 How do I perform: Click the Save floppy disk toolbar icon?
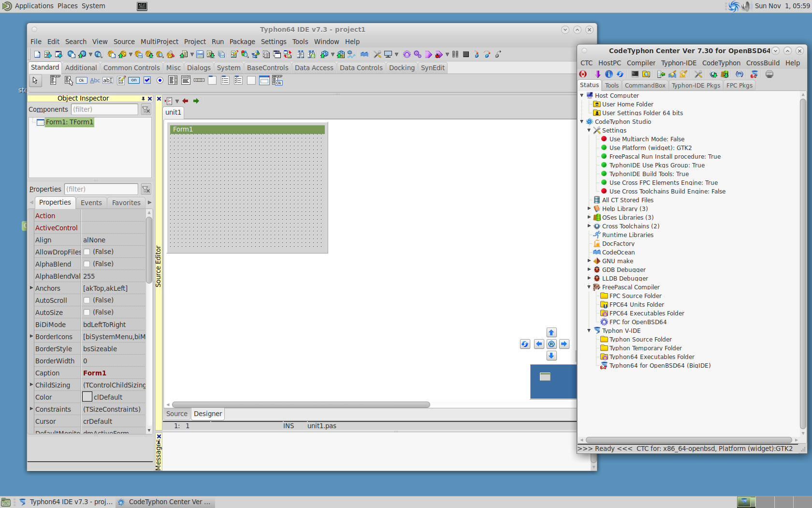(200, 54)
